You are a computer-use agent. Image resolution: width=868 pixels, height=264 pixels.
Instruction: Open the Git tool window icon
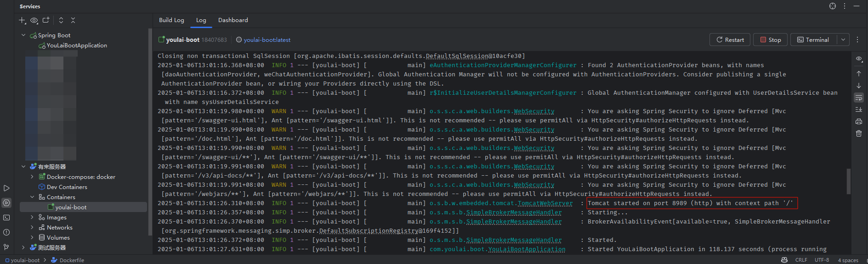[x=6, y=247]
